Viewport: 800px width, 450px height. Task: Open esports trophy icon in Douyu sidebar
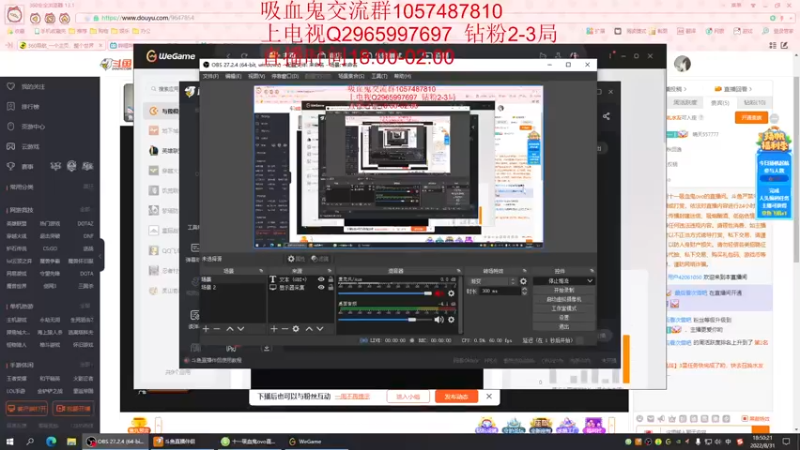pos(11,166)
